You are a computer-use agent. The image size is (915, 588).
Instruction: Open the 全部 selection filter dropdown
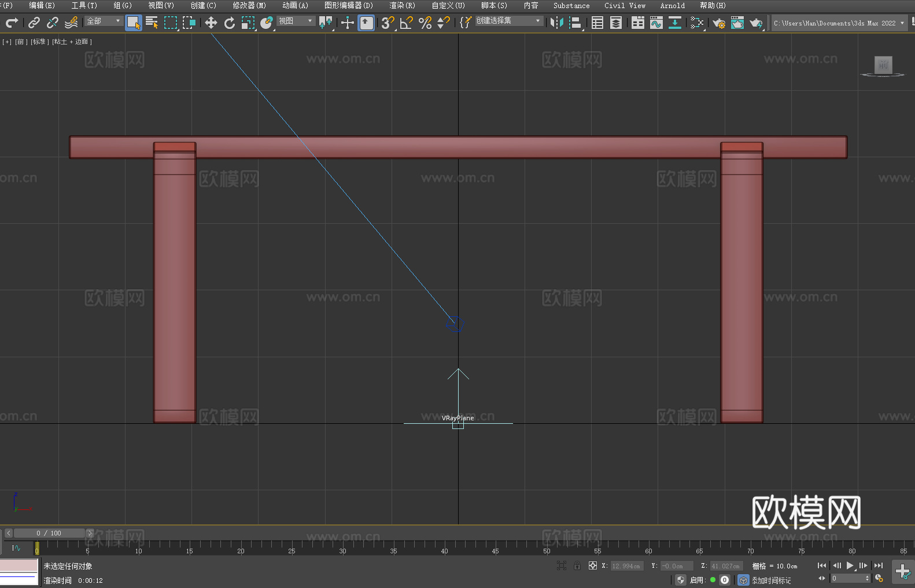(104, 21)
